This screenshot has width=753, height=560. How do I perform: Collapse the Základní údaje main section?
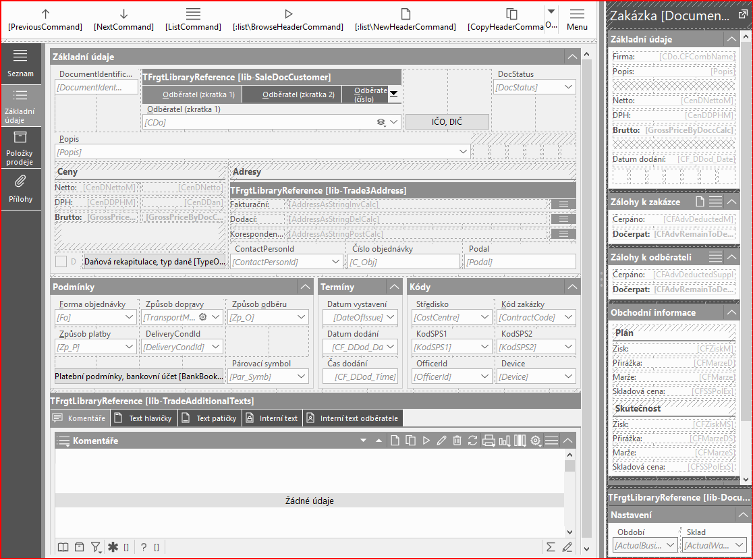click(571, 57)
